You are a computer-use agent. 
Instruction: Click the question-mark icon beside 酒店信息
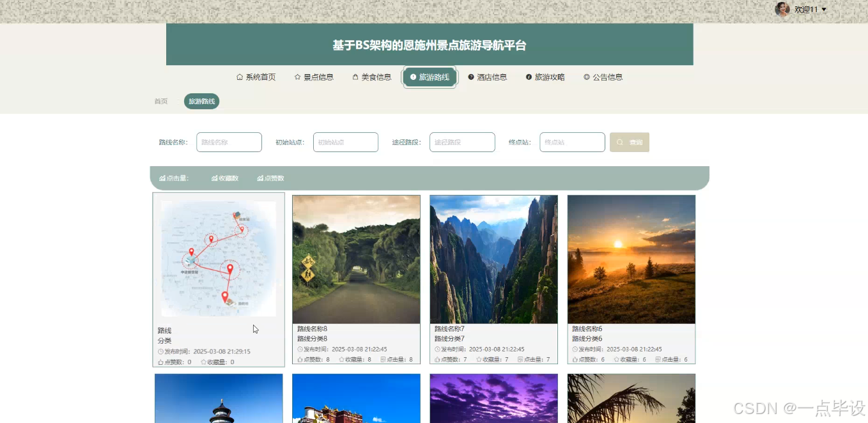(x=471, y=77)
